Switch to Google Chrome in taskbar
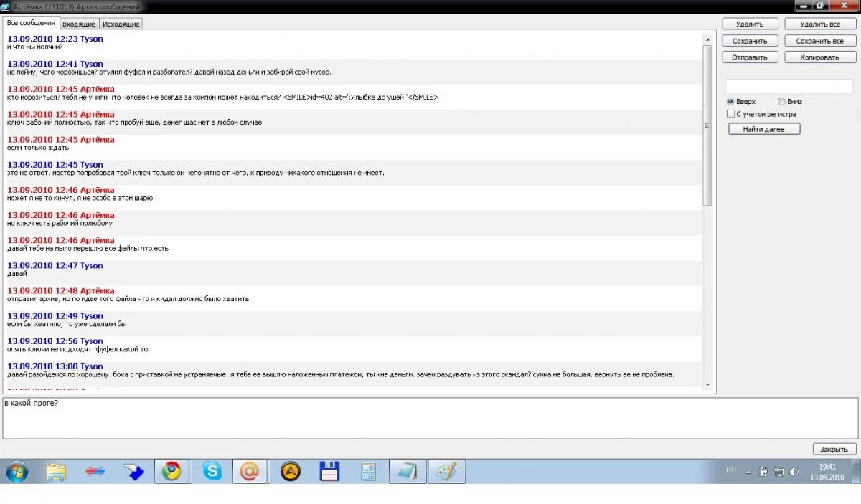The width and height of the screenshot is (861, 504). point(171,472)
